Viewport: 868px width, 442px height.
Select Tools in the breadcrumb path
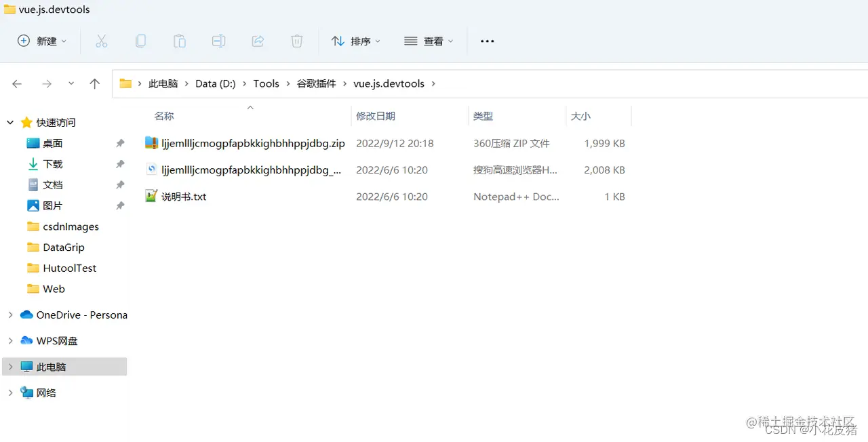[x=266, y=83]
